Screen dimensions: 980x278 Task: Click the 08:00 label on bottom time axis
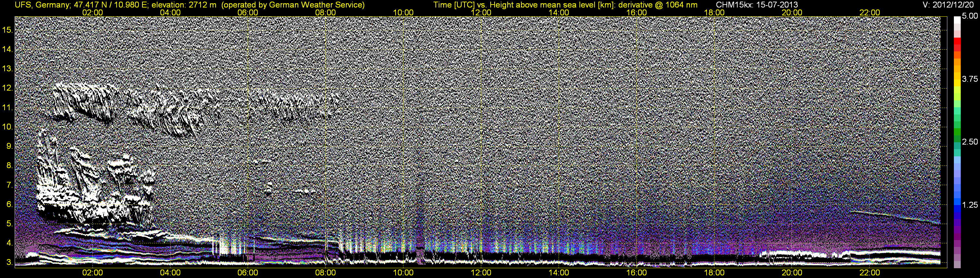tap(326, 273)
